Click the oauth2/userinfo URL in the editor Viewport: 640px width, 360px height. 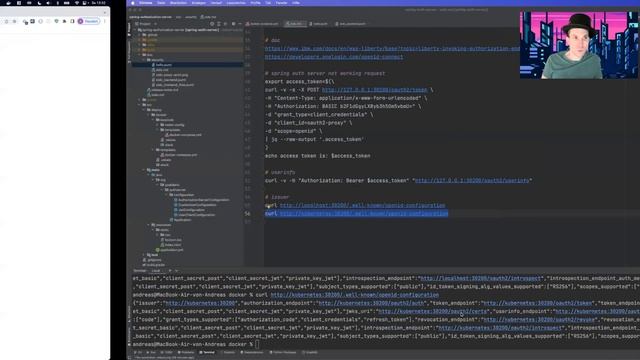[472, 180]
